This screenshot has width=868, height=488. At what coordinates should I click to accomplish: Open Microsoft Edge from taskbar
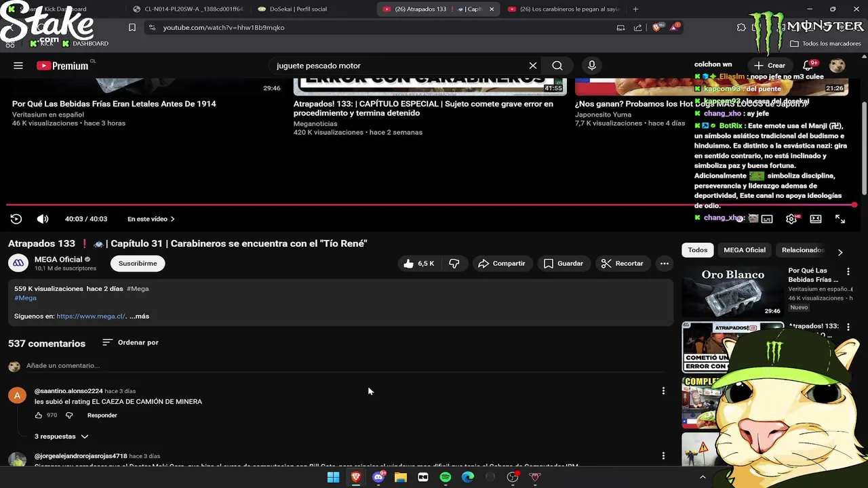pos(468,477)
